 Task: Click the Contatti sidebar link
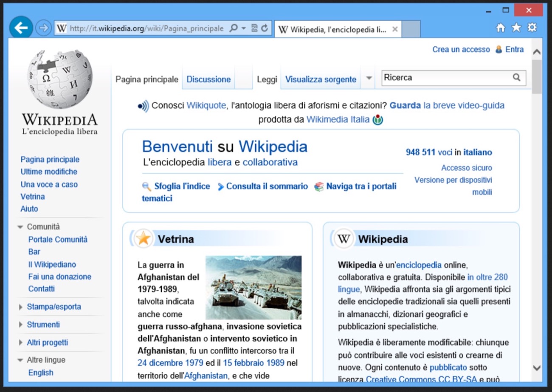(x=42, y=289)
